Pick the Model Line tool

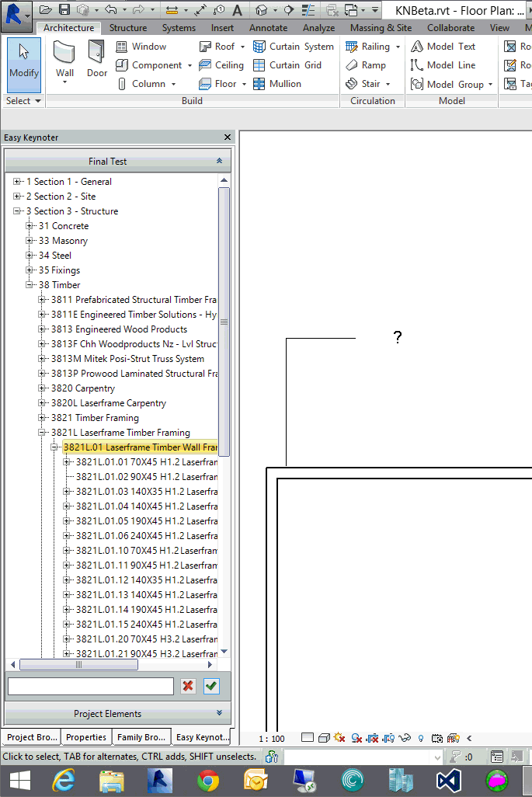pyautogui.click(x=443, y=65)
